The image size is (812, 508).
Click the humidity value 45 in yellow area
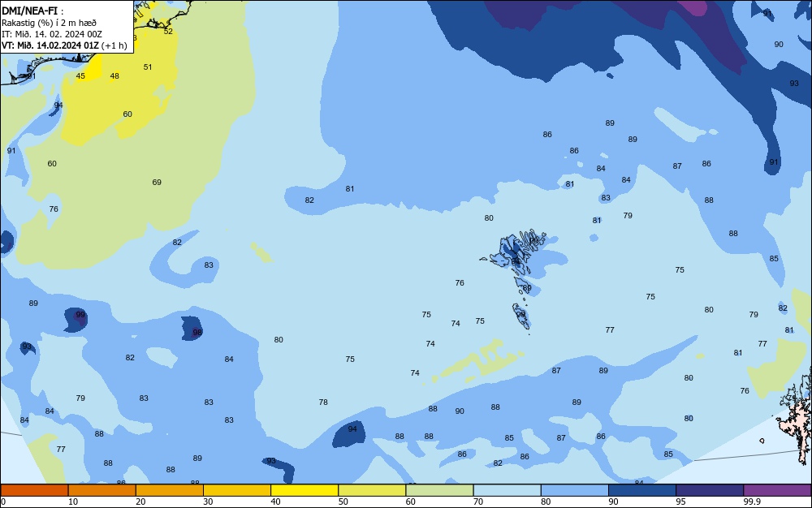click(80, 76)
